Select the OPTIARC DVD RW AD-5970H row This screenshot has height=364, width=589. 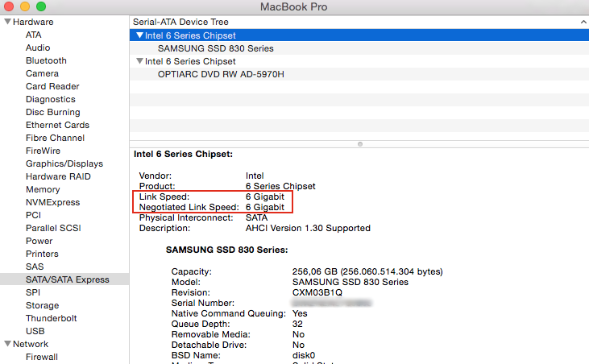click(x=359, y=74)
